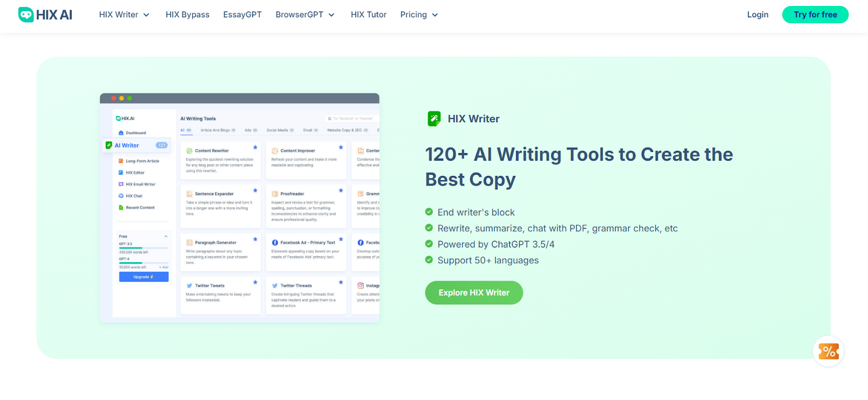Viewport: 868px width, 400px height.
Task: Click the 121 badge beside AI Writer
Action: pyautogui.click(x=162, y=145)
